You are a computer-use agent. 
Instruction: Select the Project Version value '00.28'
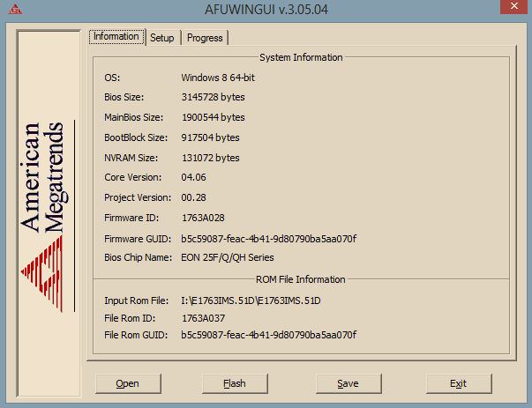193,197
